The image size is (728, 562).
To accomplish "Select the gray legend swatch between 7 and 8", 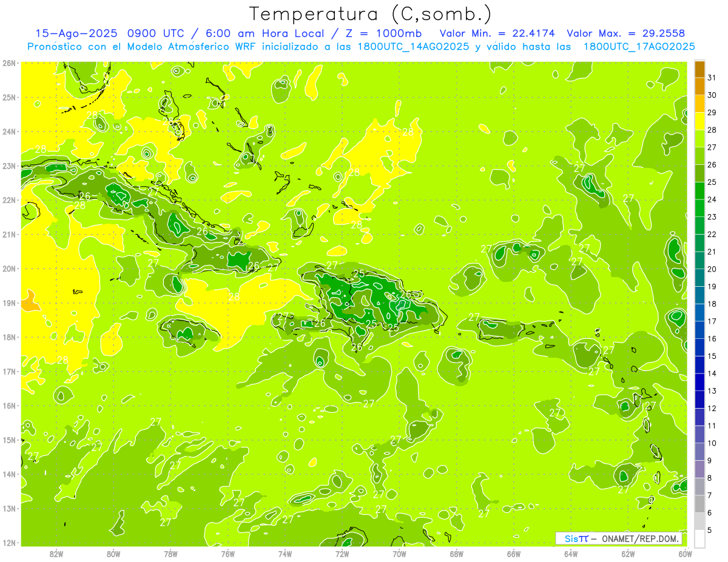I will point(699,486).
